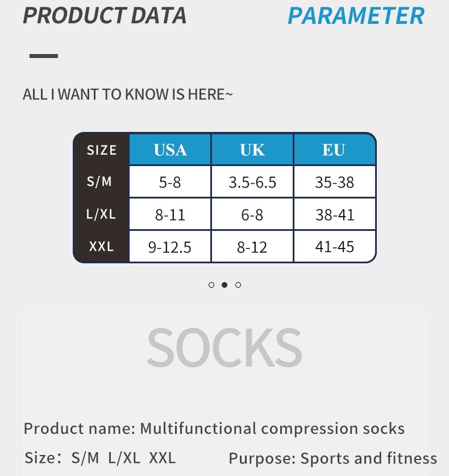
Task: Click the USA 5-8 size cell
Action: coord(170,183)
